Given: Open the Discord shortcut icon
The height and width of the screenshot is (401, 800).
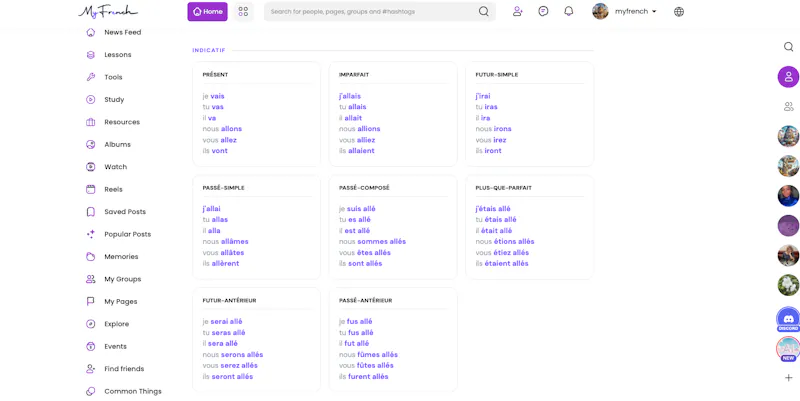Looking at the screenshot, I should [x=788, y=319].
